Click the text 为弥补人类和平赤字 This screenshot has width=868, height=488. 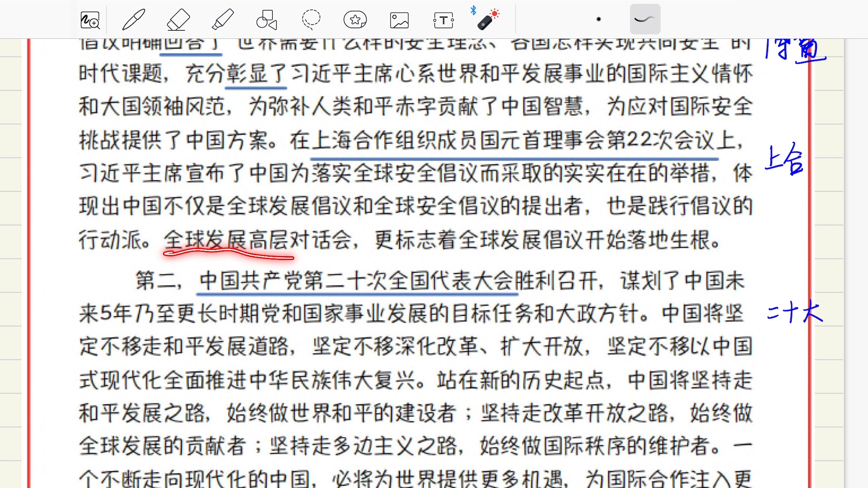click(x=353, y=107)
